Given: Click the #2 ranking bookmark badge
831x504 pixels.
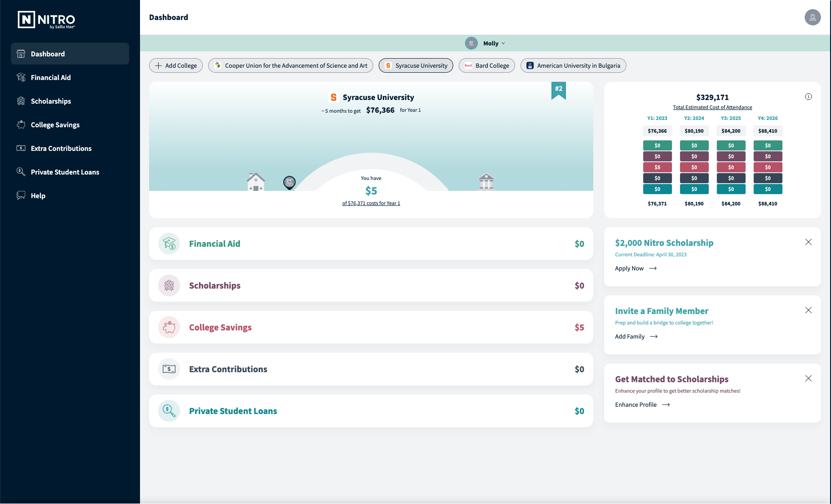Looking at the screenshot, I should point(559,90).
